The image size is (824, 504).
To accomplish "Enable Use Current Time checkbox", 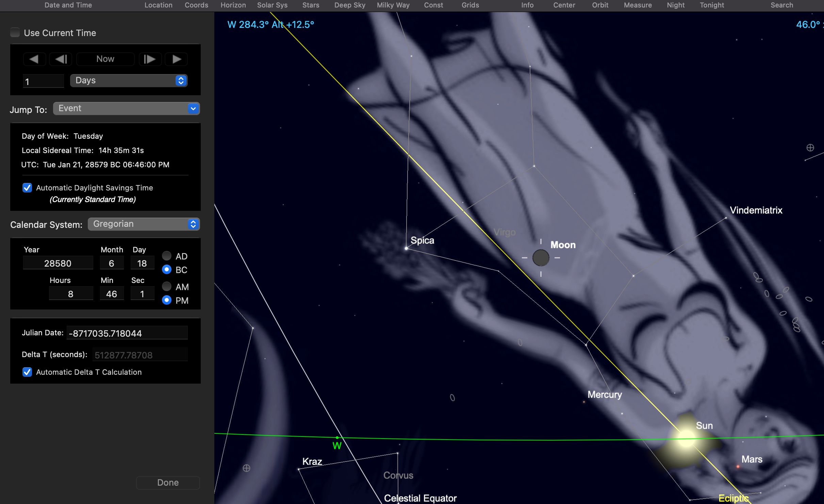I will [x=15, y=33].
